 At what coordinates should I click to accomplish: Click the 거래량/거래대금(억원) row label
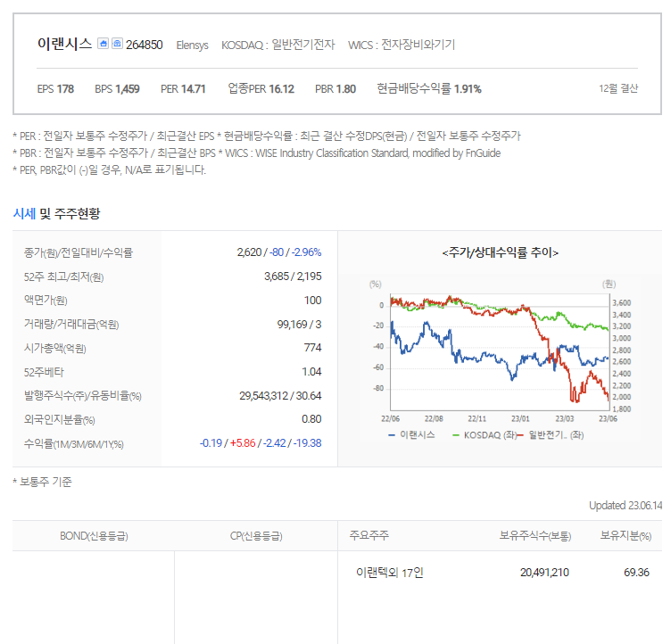tap(71, 325)
